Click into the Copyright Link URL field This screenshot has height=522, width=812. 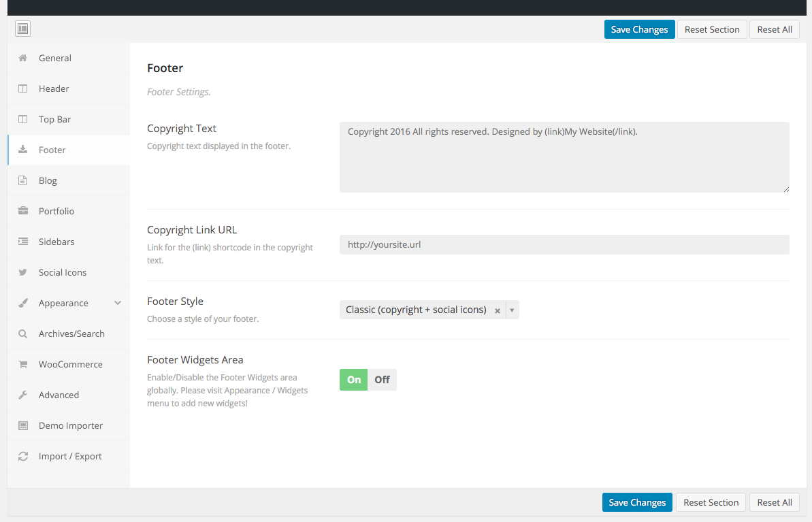pyautogui.click(x=564, y=244)
